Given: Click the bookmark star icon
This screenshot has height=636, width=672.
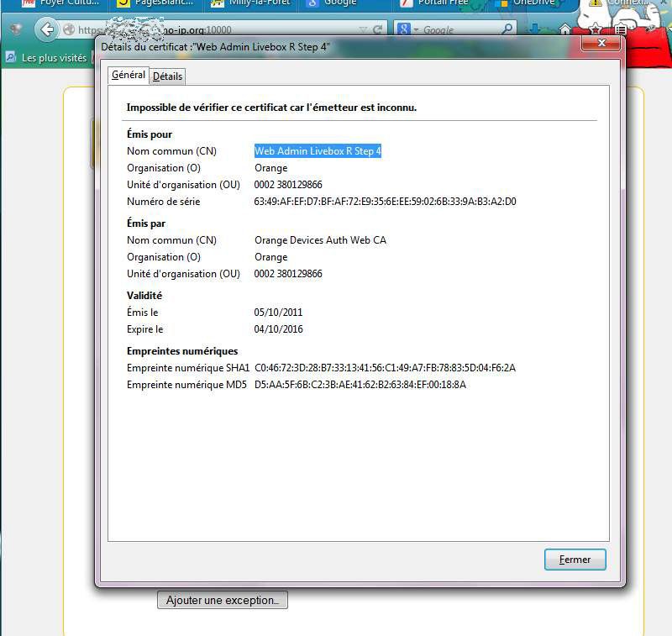Looking at the screenshot, I should click(595, 29).
